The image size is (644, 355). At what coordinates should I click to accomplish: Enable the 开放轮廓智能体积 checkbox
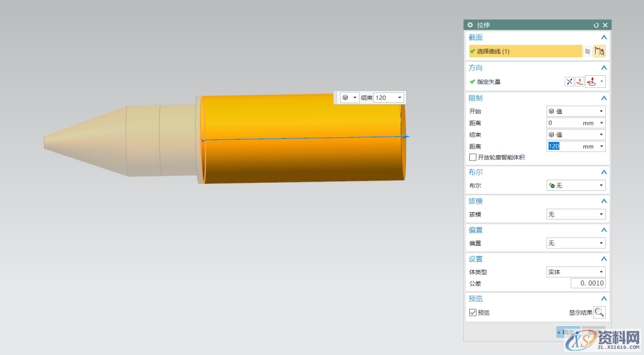pos(473,158)
